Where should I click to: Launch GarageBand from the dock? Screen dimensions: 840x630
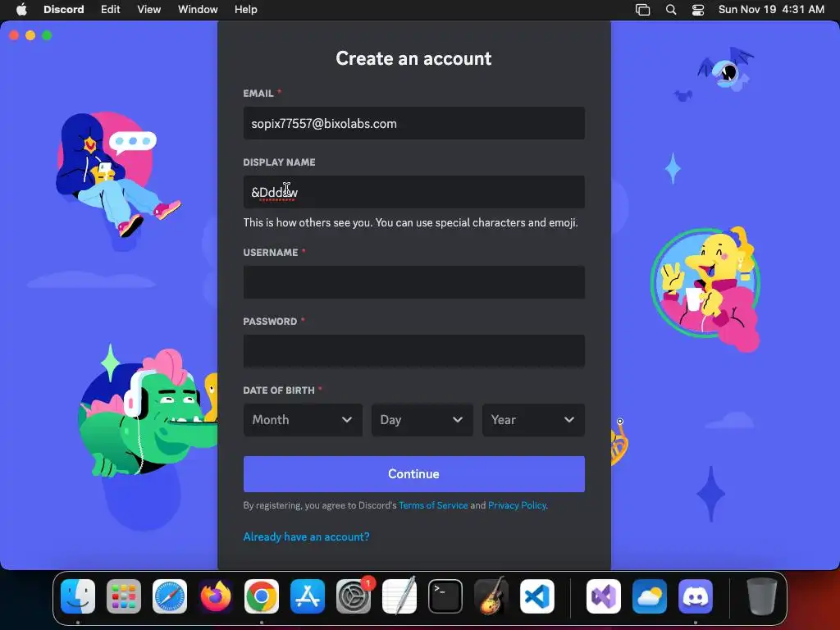click(491, 596)
